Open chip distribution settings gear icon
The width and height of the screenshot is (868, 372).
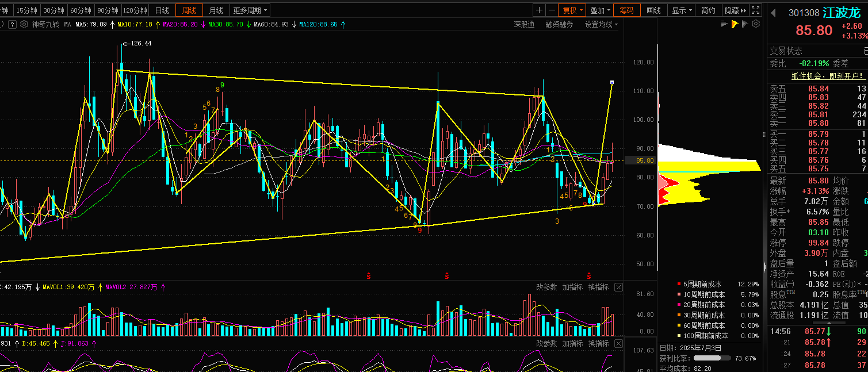(x=756, y=24)
